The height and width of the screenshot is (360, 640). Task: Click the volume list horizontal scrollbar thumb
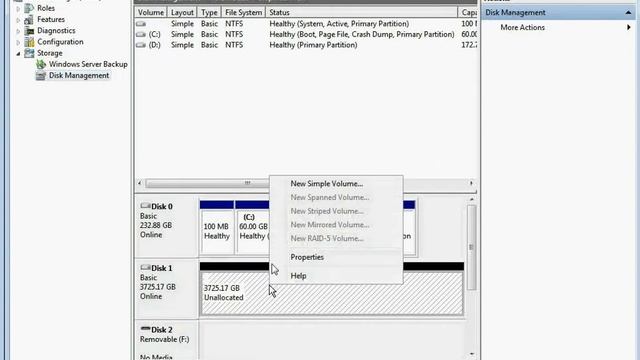click(207, 183)
